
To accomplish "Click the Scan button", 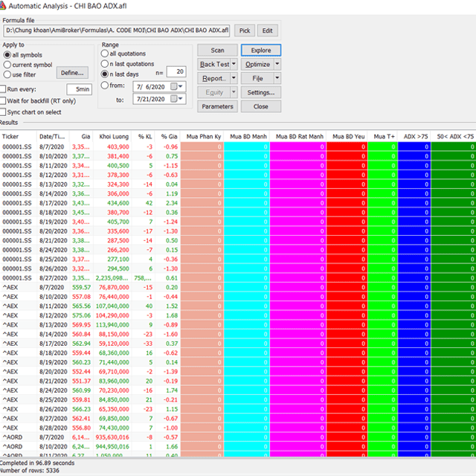I will (217, 50).
